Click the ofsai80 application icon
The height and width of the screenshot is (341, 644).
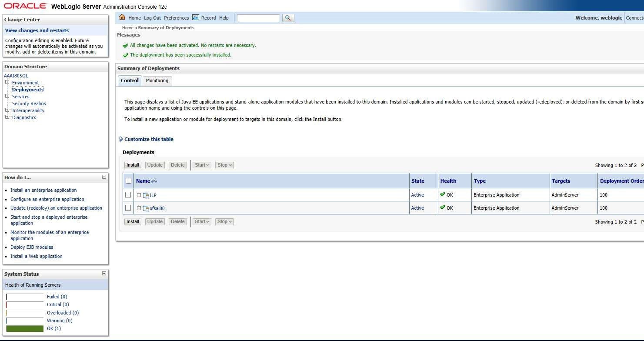pos(146,208)
